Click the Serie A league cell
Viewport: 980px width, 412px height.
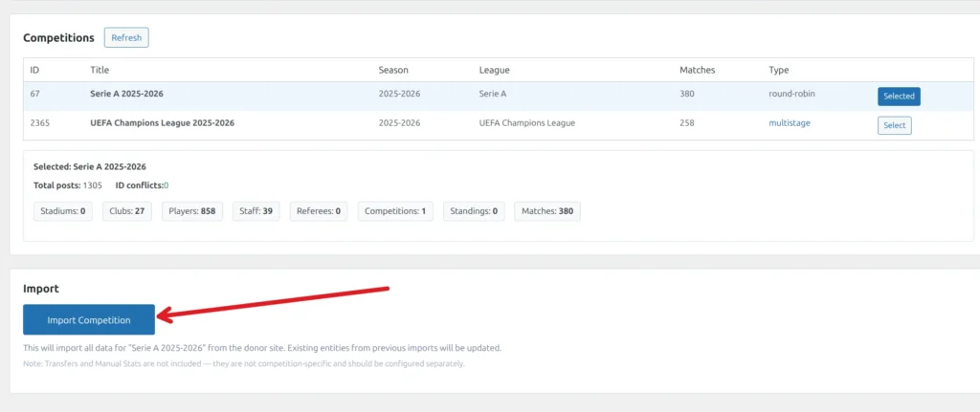[493, 94]
